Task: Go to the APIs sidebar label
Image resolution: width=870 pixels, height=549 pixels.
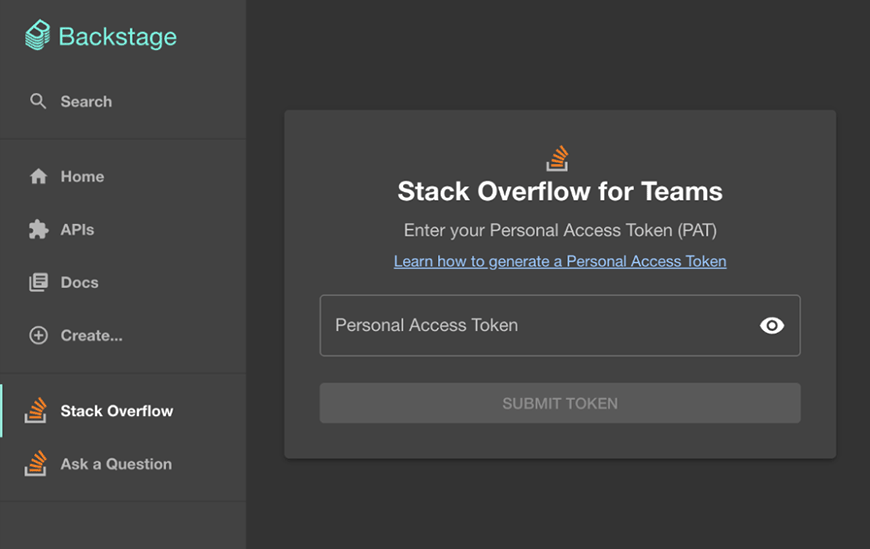Action: pos(77,230)
